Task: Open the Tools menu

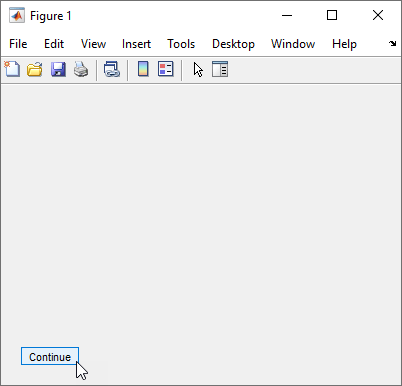Action: coord(181,44)
